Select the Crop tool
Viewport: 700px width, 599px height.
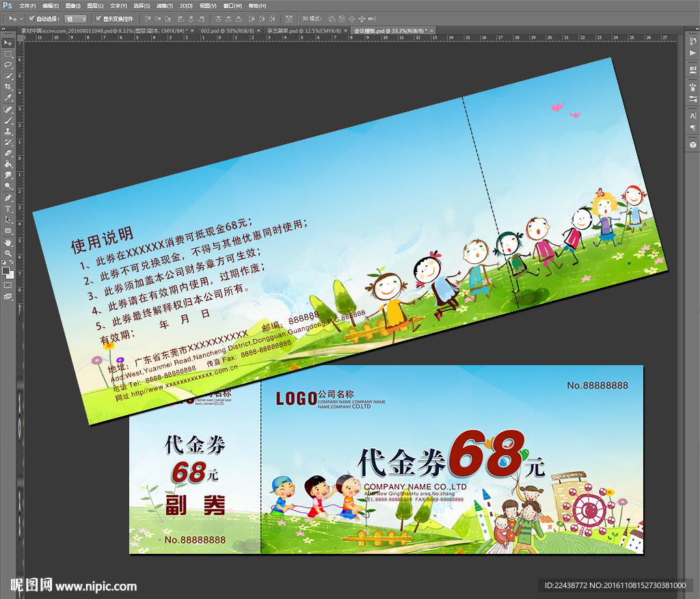coord(8,87)
